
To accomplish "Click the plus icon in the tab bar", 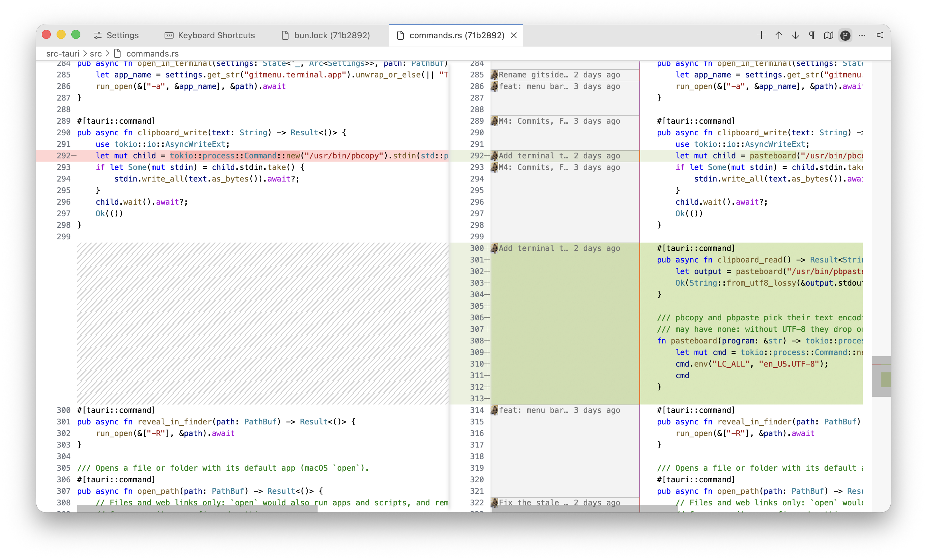I will pos(761,35).
